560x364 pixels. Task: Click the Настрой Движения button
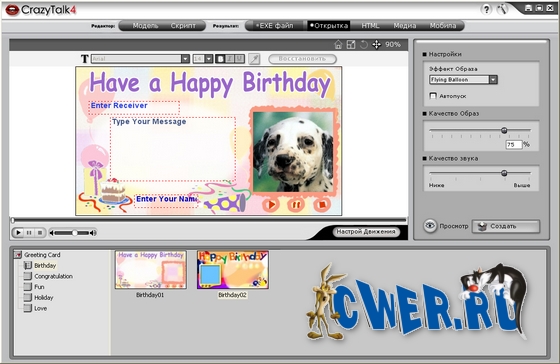366,232
